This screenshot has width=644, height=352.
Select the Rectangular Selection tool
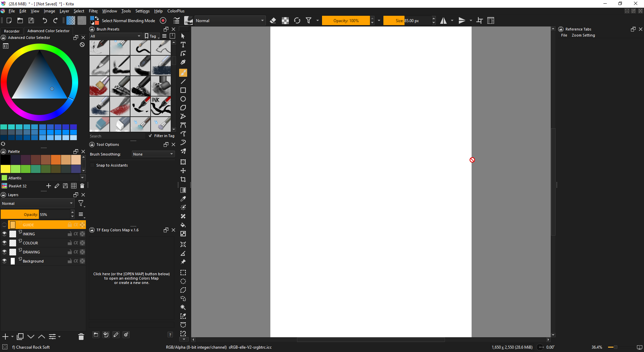click(x=183, y=273)
